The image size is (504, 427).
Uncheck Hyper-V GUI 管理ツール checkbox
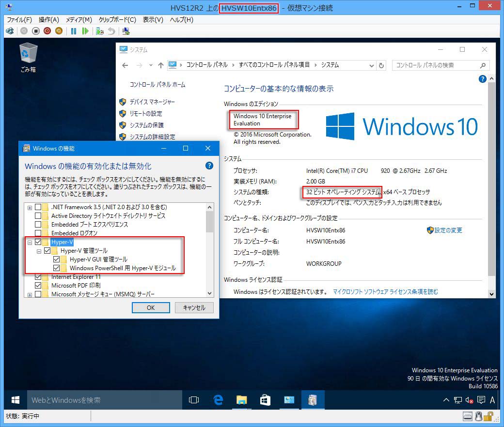point(57,259)
